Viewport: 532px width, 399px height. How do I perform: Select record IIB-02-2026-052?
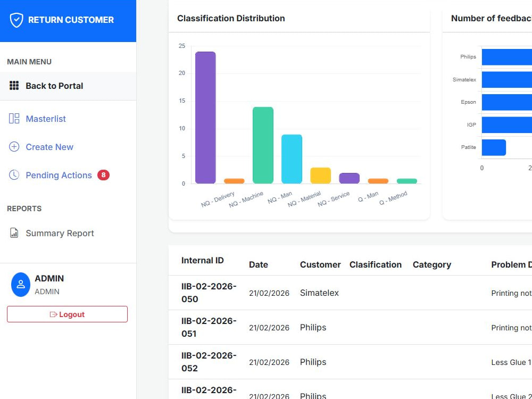(209, 362)
